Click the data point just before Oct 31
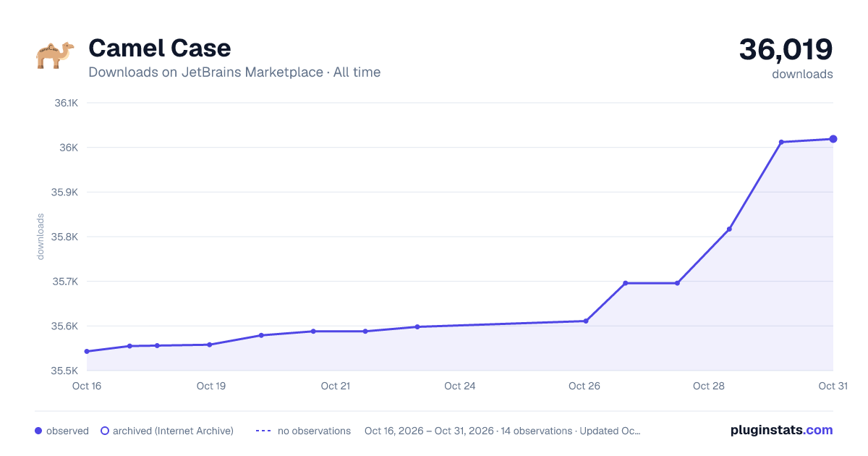 click(781, 142)
